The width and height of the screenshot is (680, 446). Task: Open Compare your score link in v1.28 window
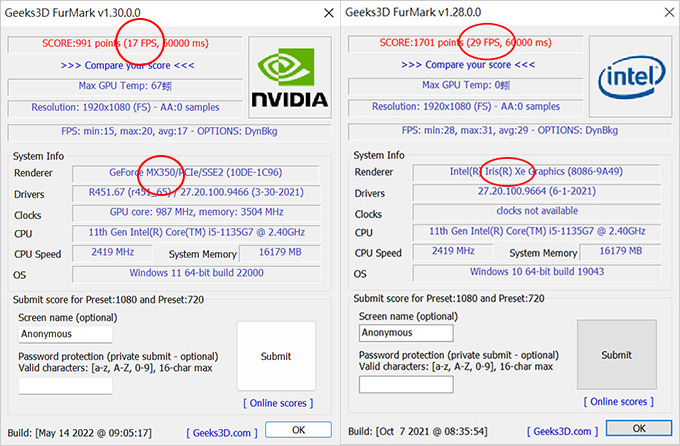click(468, 65)
